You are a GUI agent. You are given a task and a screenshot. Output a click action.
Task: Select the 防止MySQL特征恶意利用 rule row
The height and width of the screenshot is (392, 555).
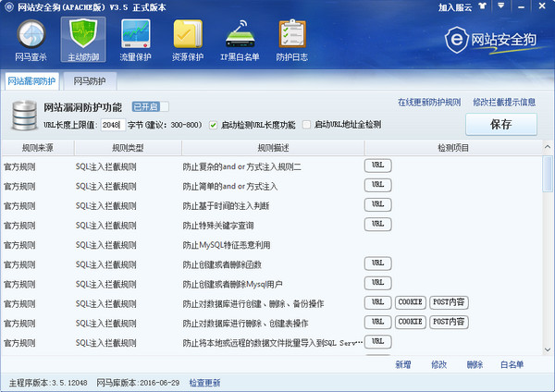271,245
